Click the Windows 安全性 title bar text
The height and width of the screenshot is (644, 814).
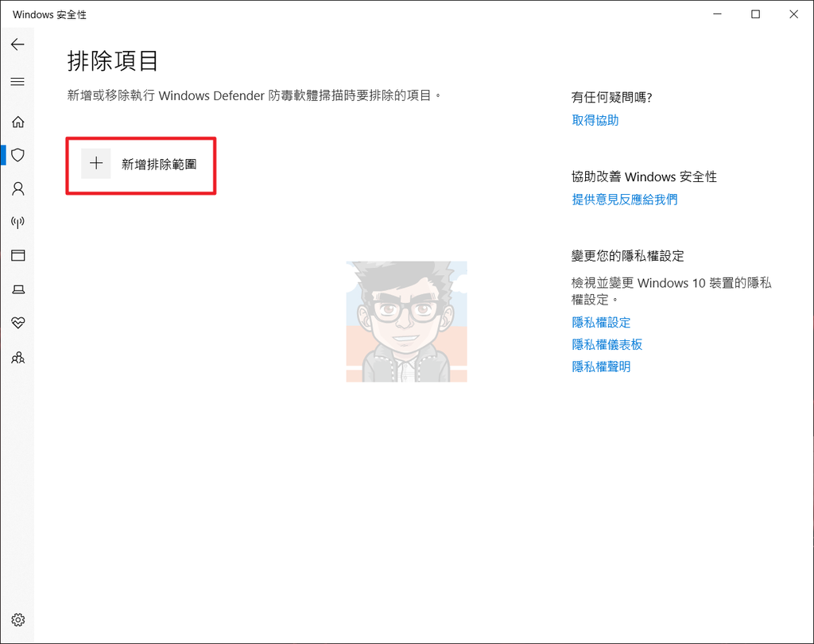(49, 14)
